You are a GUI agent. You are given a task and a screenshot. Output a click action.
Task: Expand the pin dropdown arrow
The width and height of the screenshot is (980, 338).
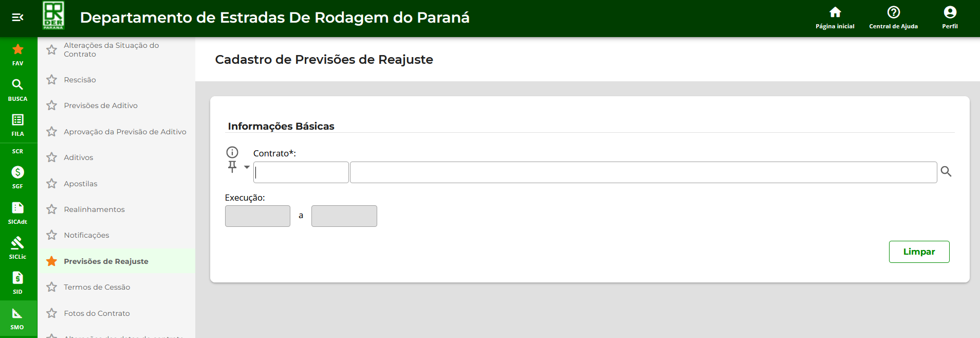[x=247, y=167]
